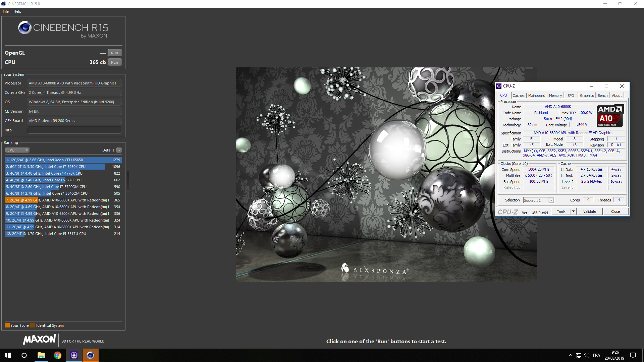This screenshot has width=644, height=362.
Task: Select ranking entry Intel Core i7-3770
Action: pyautogui.click(x=63, y=180)
